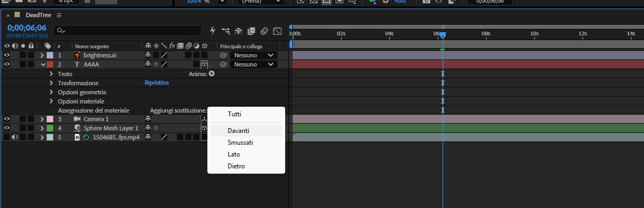Open parent dropdown Nessuno for brightness.ai
This screenshot has width=644, height=208.
[254, 55]
